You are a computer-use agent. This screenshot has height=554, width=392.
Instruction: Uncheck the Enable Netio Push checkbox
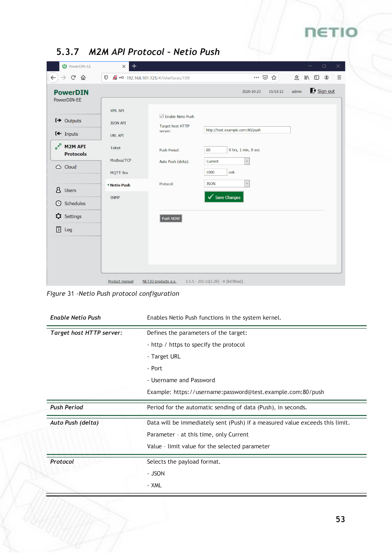(x=161, y=116)
